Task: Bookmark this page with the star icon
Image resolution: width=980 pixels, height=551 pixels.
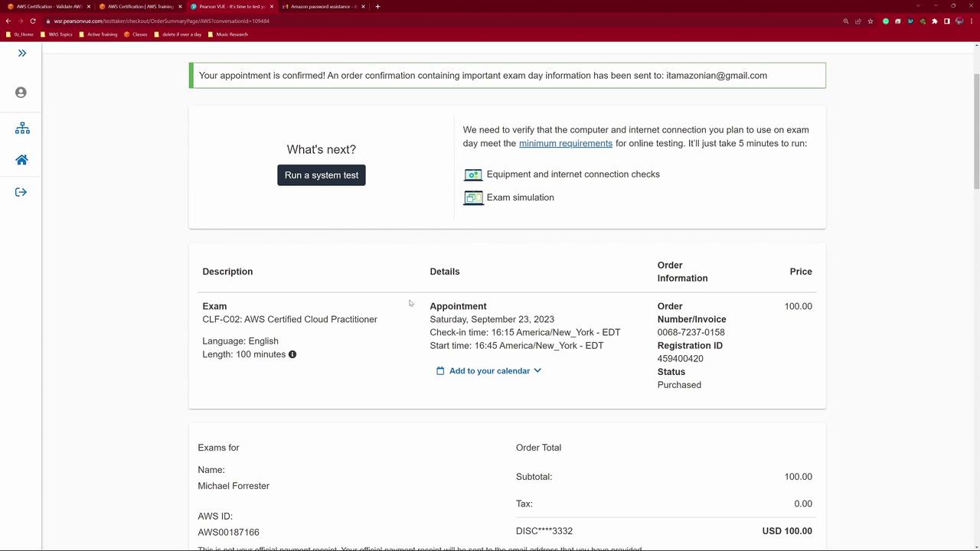Action: 870,21
